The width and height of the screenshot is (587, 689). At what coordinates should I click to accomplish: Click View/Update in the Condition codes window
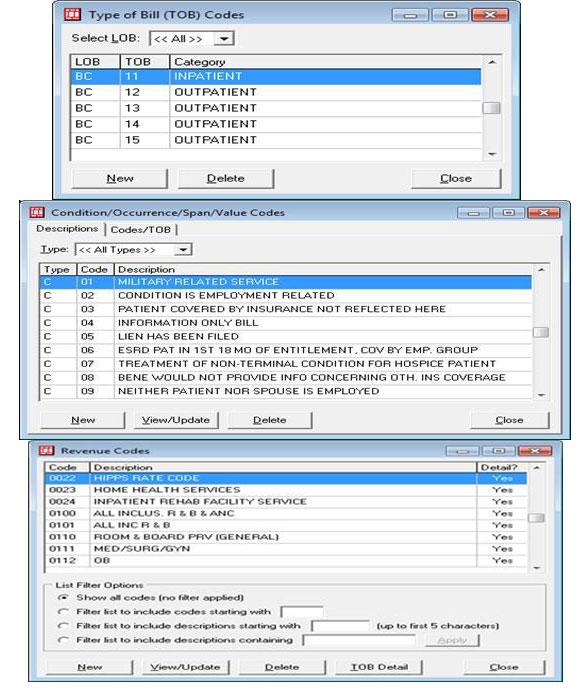(176, 420)
